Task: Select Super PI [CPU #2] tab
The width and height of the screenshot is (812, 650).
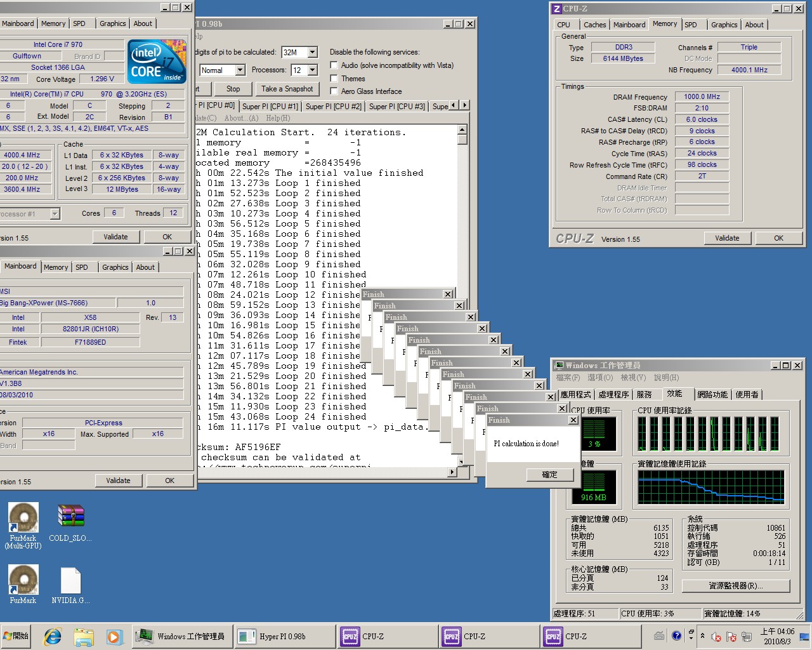Action: pos(334,107)
